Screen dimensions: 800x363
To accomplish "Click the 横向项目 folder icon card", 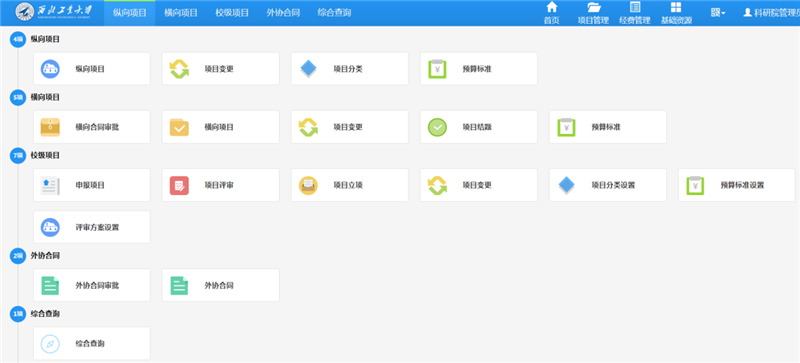I will [220, 127].
